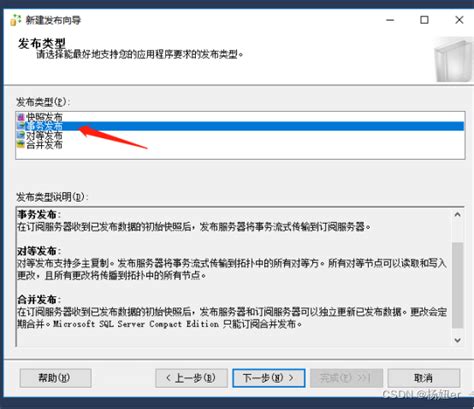Click the description scrollbar thumb

458,285
